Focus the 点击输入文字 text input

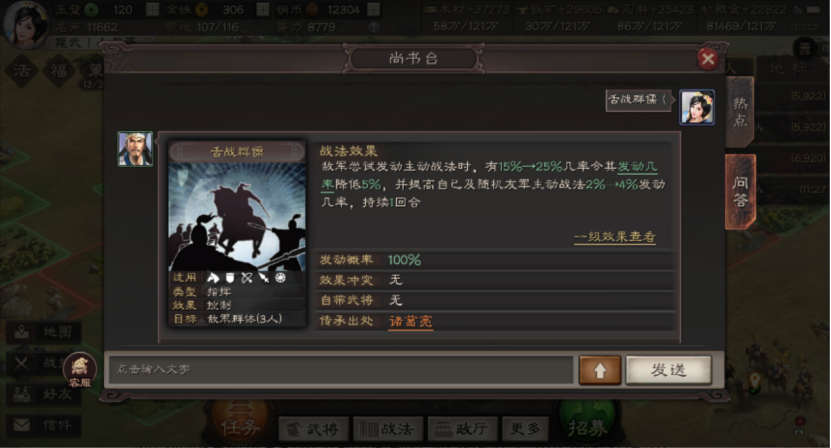(x=341, y=370)
